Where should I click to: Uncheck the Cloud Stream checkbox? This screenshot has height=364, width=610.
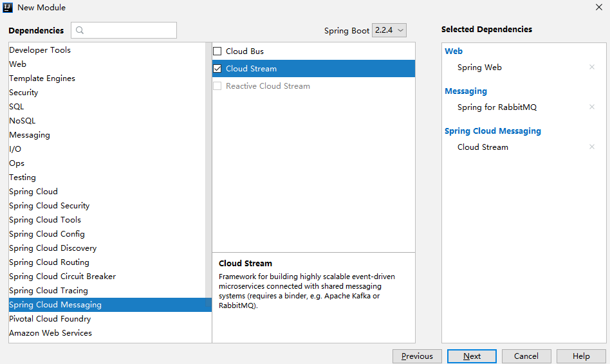tap(217, 69)
